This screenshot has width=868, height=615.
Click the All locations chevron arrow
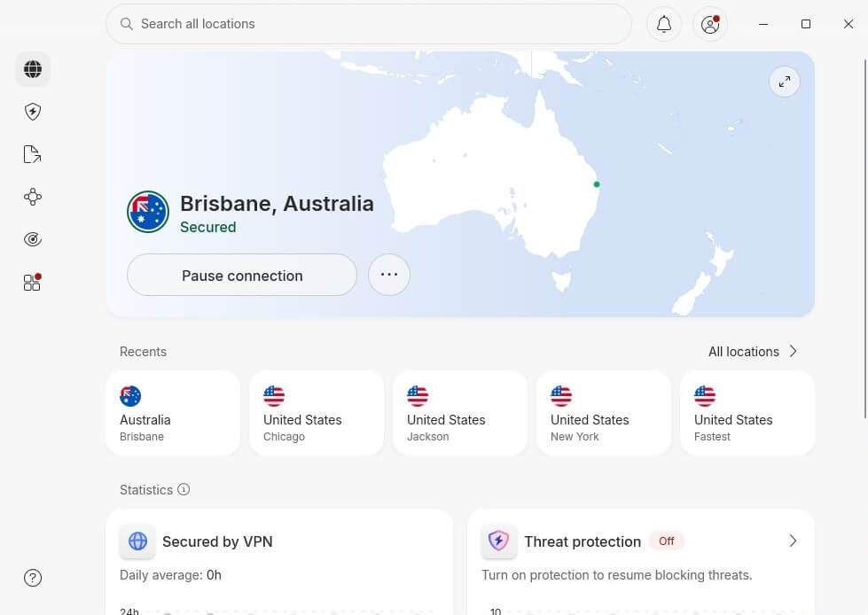pos(793,351)
